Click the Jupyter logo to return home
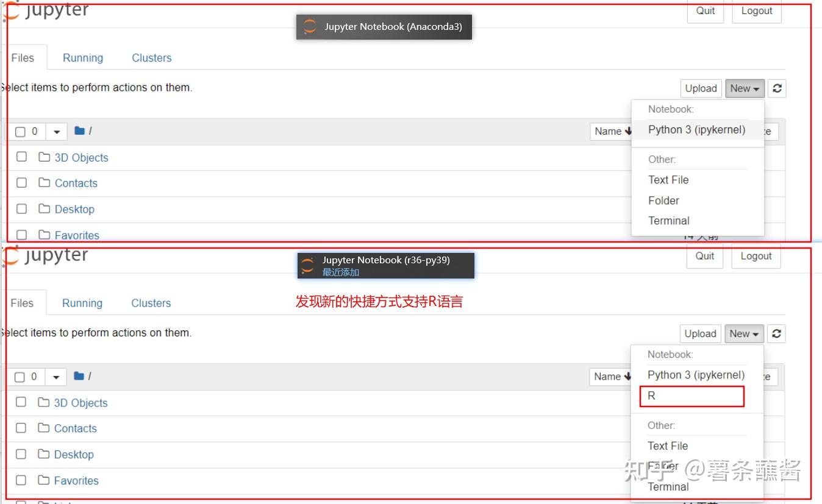 pyautogui.click(x=46, y=10)
